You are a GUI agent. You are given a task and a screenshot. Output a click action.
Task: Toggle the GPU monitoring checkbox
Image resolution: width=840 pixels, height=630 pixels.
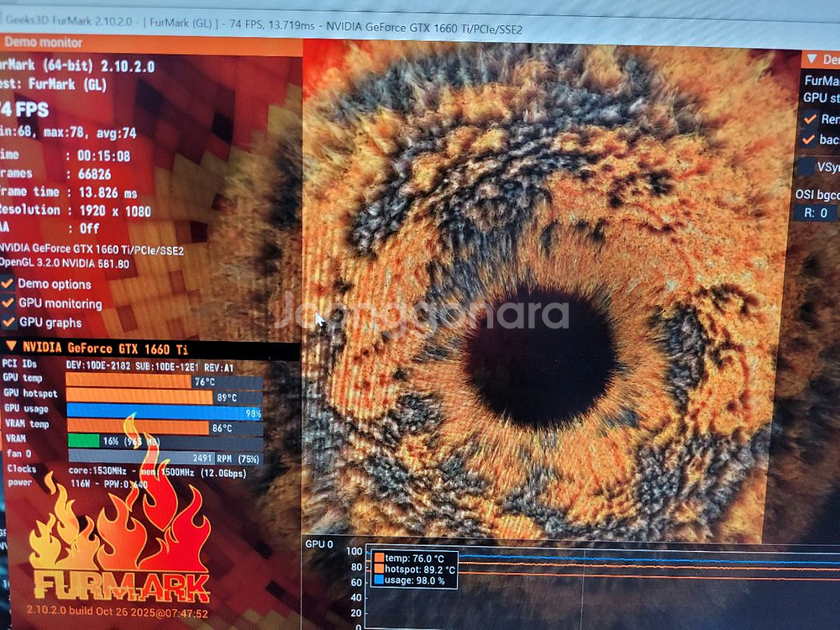tap(8, 302)
